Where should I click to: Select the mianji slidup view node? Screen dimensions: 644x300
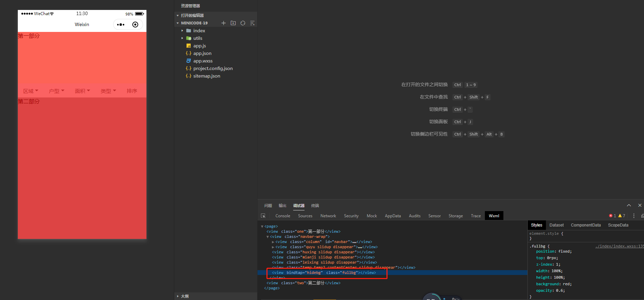pos(323,257)
